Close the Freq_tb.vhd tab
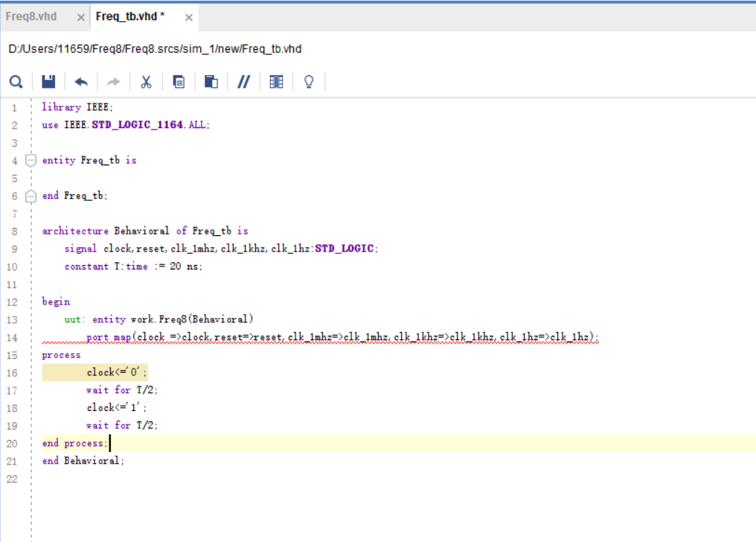The height and width of the screenshot is (542, 756). [189, 17]
